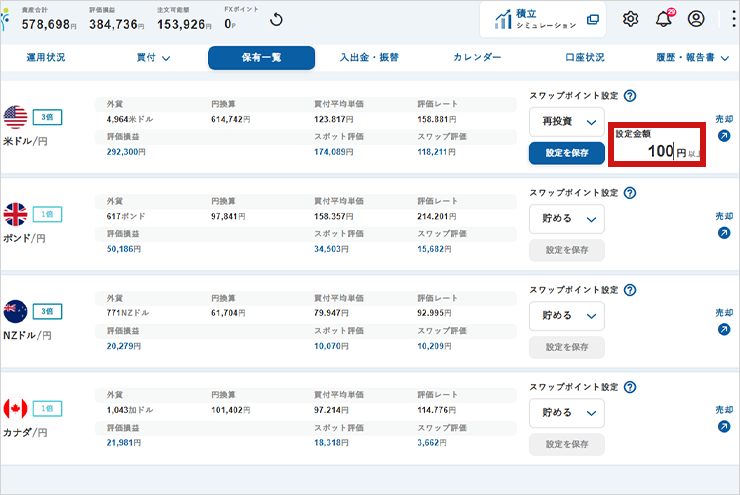Open the settings gear icon
The image size is (740, 495).
tap(630, 19)
